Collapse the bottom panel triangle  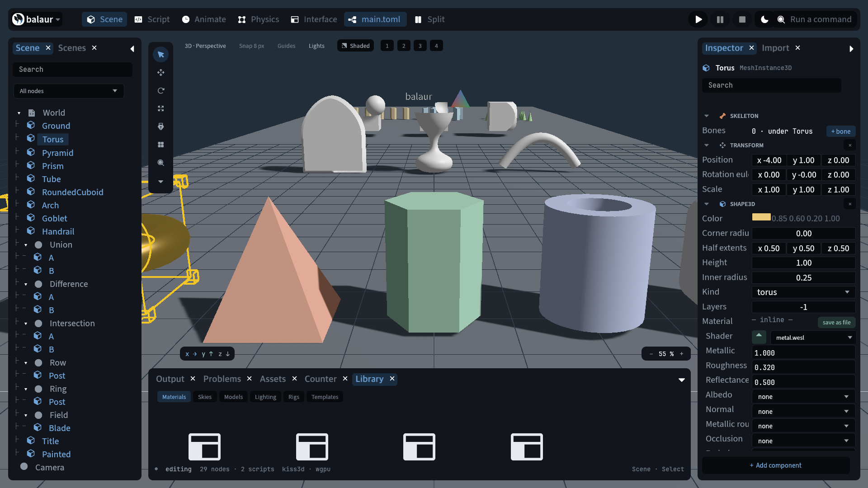click(681, 380)
